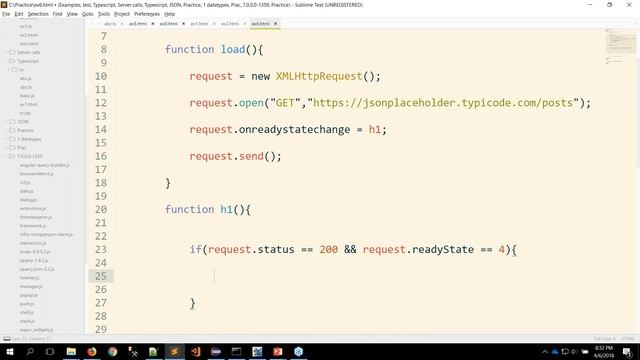Toggle the side bar via status bar icon
The width and height of the screenshot is (640, 360).
click(x=7, y=338)
